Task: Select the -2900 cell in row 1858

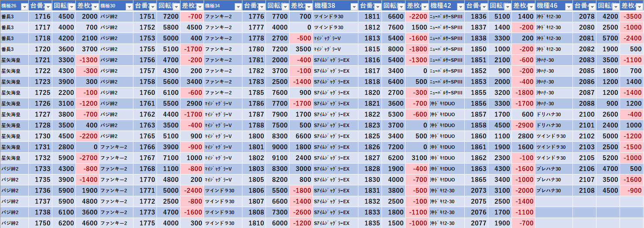Action: click(x=523, y=125)
